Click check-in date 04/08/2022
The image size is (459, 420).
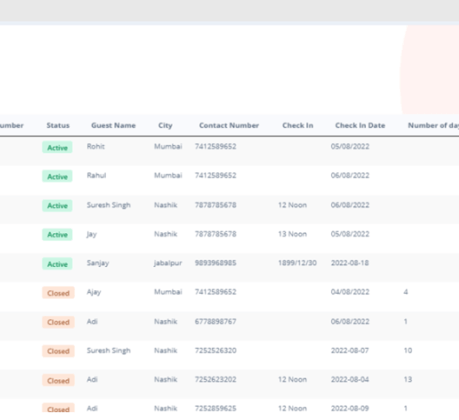coord(350,292)
